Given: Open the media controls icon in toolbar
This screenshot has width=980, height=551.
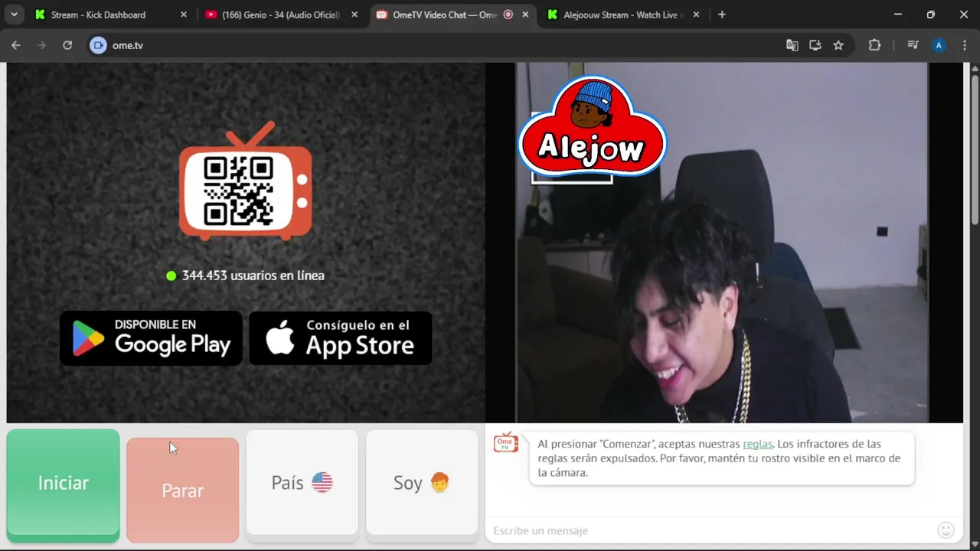Looking at the screenshot, I should pyautogui.click(x=913, y=45).
